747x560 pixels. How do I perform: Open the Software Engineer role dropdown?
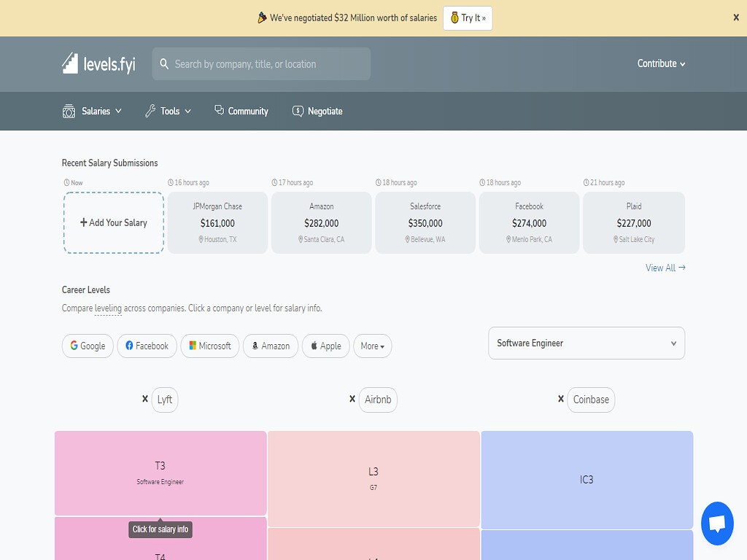(x=586, y=343)
